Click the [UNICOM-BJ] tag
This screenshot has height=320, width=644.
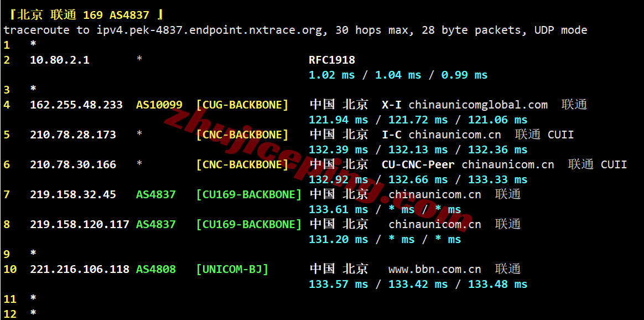coord(232,269)
